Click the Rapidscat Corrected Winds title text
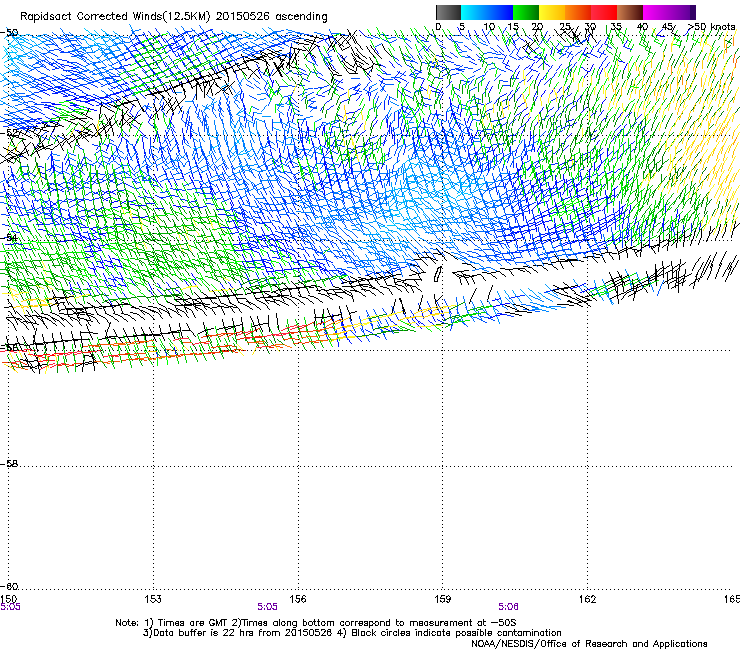740x650 pixels. (x=174, y=17)
